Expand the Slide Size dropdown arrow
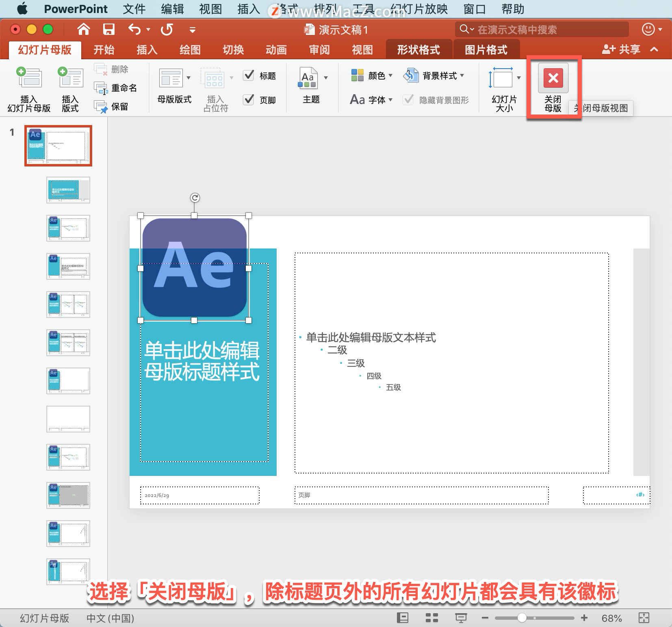The width and height of the screenshot is (672, 627). [x=519, y=78]
